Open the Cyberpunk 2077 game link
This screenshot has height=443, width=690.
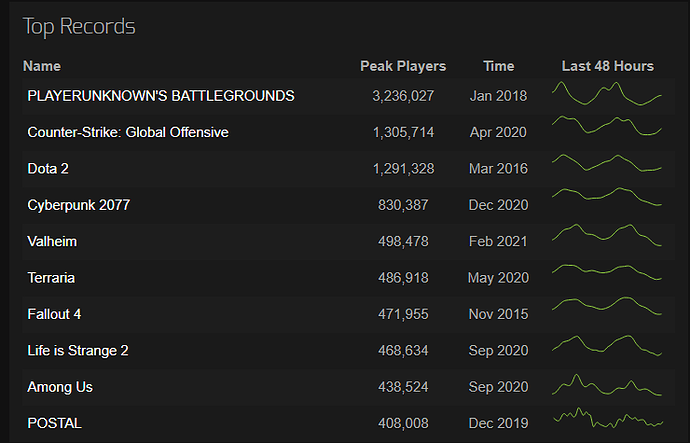pos(78,205)
